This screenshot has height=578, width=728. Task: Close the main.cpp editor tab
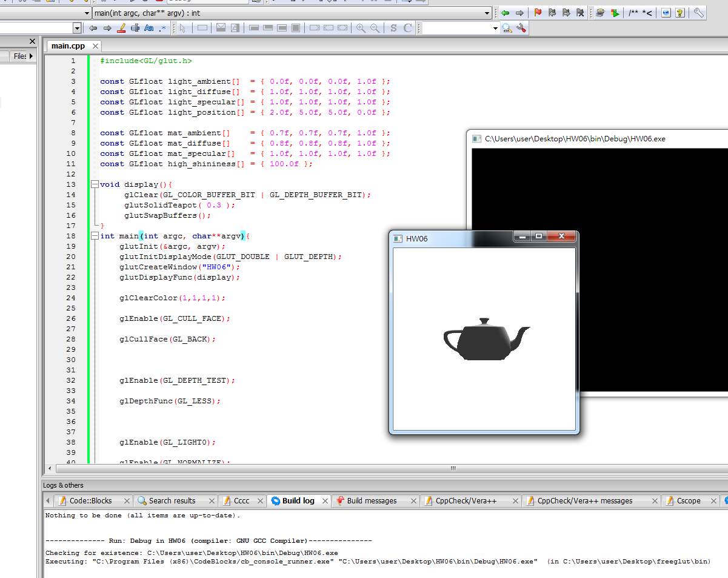pos(95,46)
